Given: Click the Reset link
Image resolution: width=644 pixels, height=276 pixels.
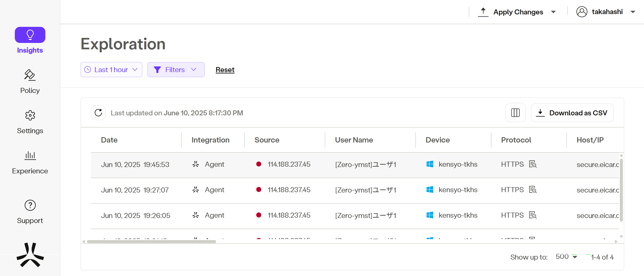Looking at the screenshot, I should [x=225, y=70].
